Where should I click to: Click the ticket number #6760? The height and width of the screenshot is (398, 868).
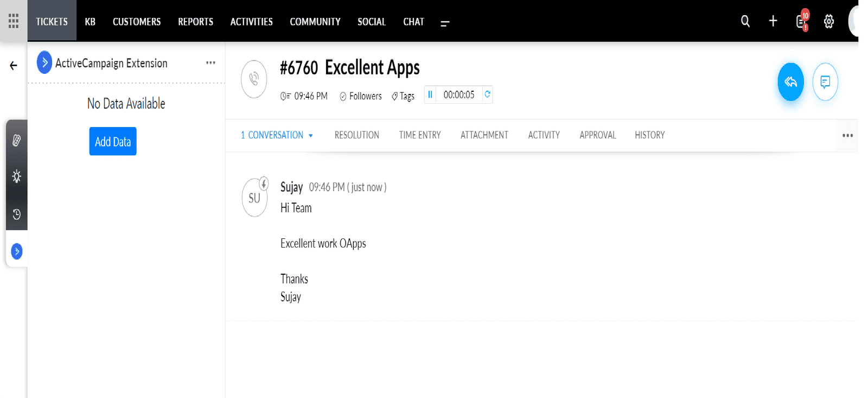[x=299, y=68]
